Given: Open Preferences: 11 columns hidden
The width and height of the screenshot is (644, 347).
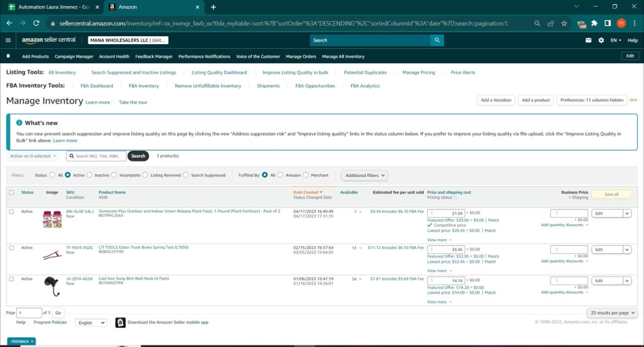Looking at the screenshot, I should (592, 100).
